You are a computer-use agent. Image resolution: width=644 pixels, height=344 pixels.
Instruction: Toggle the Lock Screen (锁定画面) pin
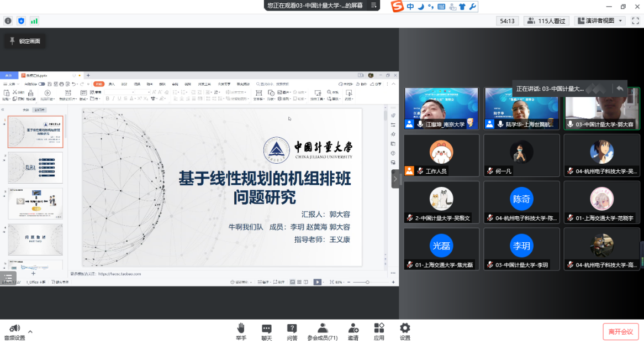[25, 41]
